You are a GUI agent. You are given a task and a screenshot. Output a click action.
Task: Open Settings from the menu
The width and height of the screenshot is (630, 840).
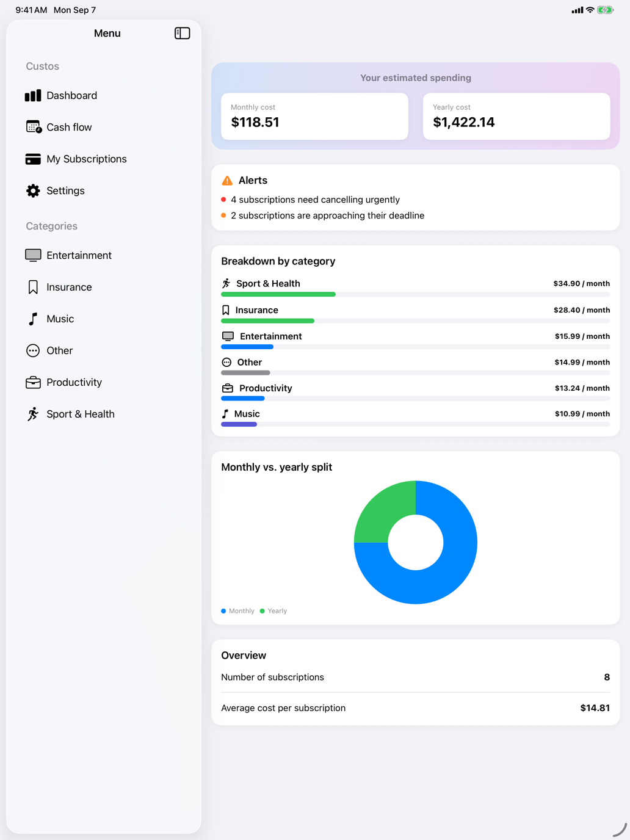click(104, 190)
